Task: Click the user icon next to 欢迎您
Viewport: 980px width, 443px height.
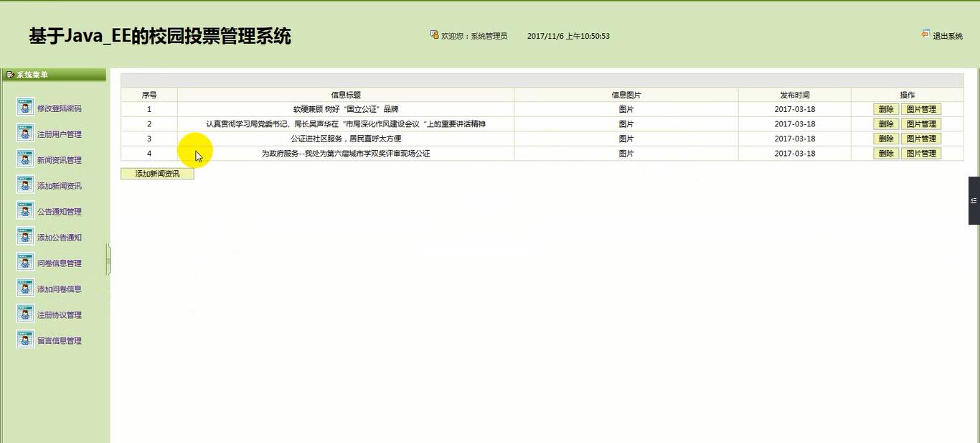Action: pyautogui.click(x=434, y=34)
